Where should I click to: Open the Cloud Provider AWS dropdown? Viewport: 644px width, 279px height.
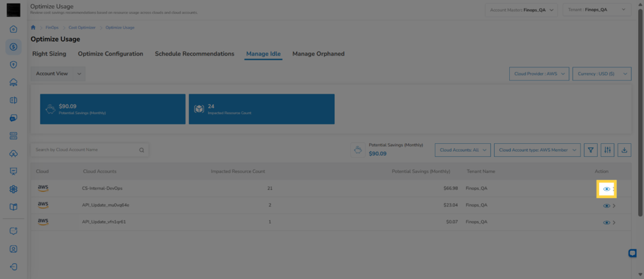pos(539,74)
